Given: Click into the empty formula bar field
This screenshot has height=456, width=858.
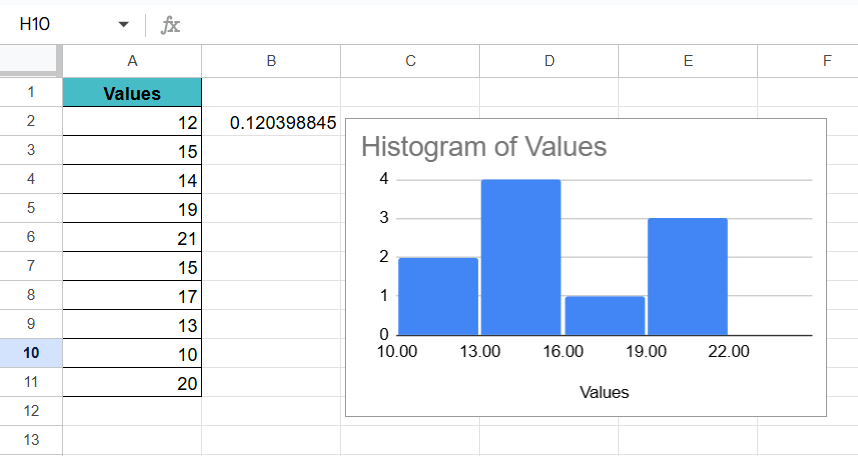Looking at the screenshot, I should tap(520, 25).
